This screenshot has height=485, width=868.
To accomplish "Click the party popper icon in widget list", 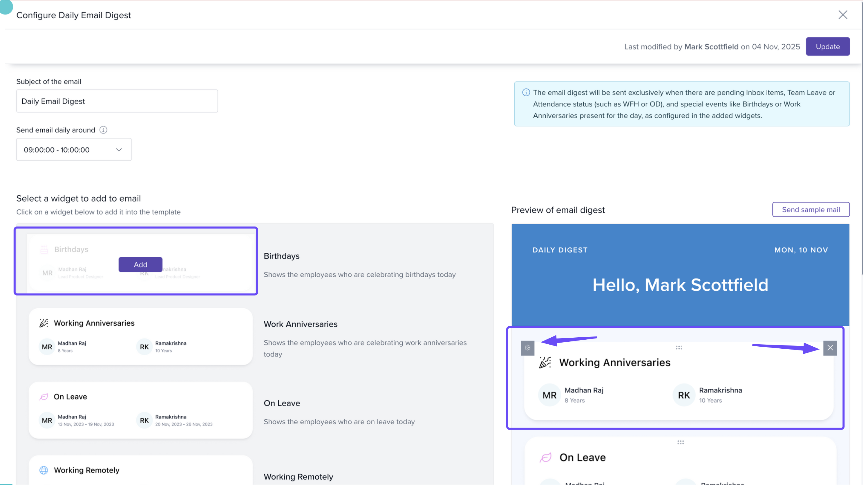I will [x=44, y=323].
